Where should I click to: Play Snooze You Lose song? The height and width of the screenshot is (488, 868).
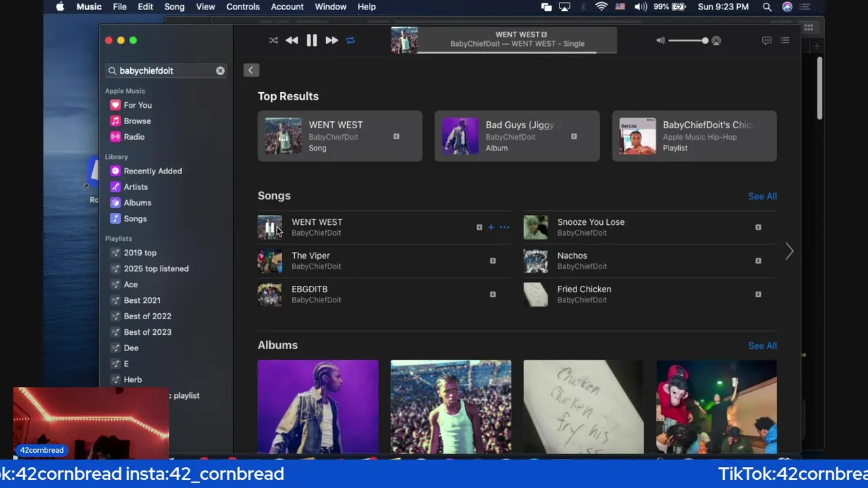coord(535,227)
